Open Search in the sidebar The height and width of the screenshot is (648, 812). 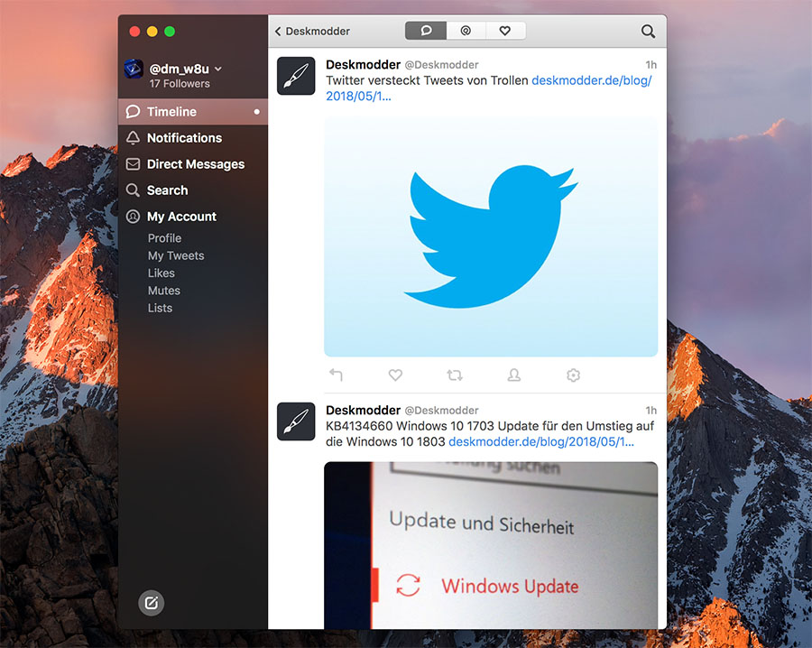click(x=193, y=190)
